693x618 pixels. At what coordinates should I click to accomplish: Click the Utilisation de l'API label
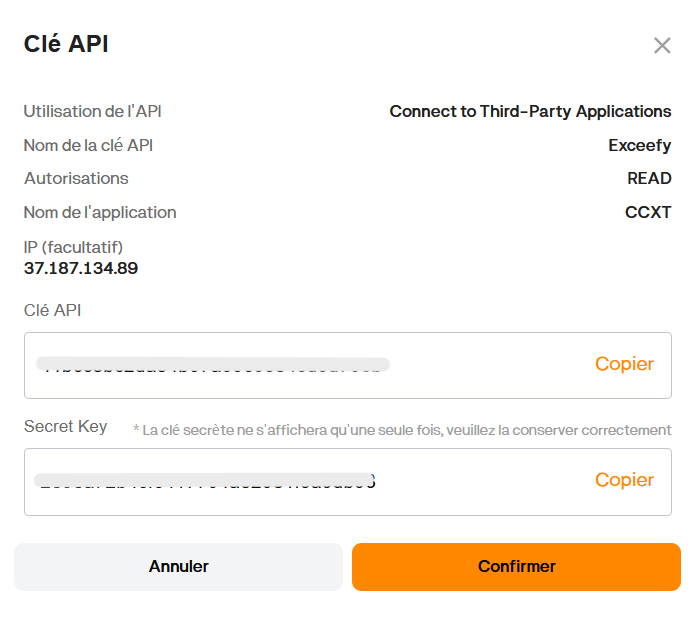tap(92, 111)
